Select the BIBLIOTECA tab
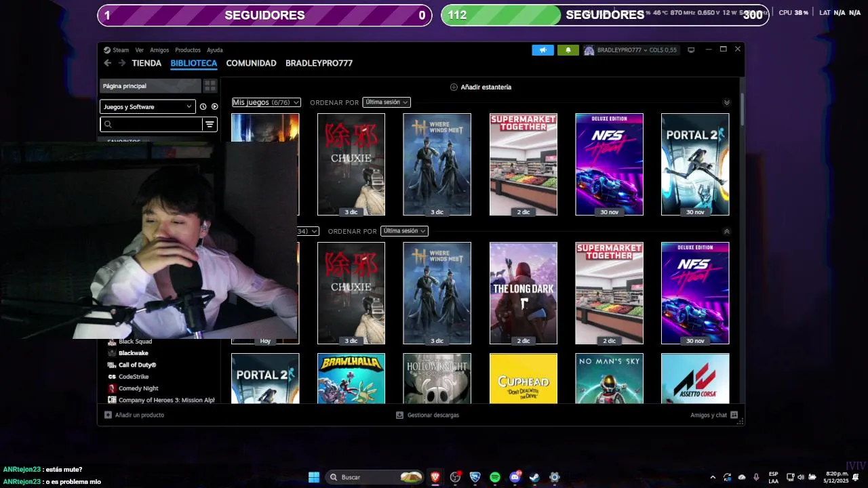Screen dimensions: 868x488 pyautogui.click(x=194, y=63)
